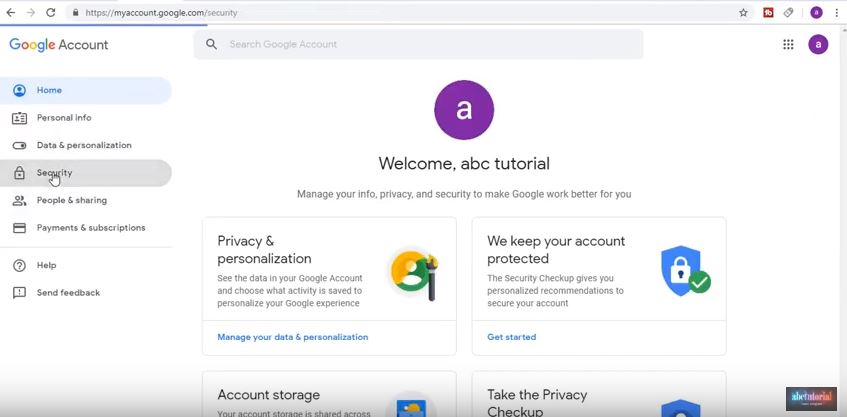Click the padlock site security icon
The height and width of the screenshot is (417, 847).
click(x=75, y=12)
